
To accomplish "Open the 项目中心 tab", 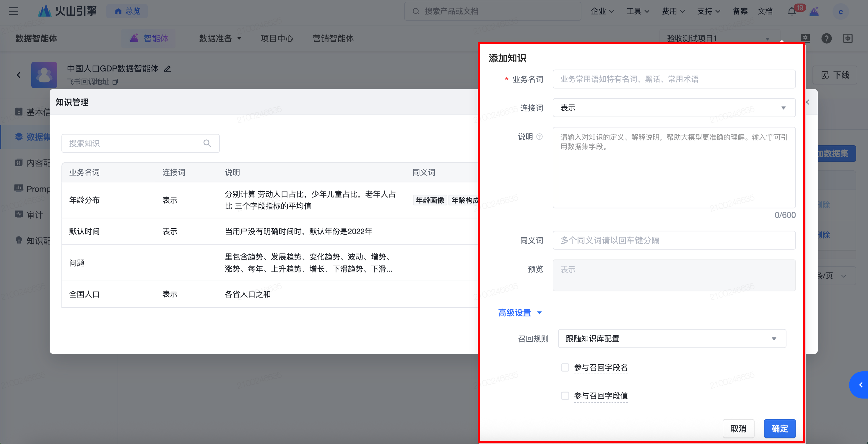I will 277,38.
